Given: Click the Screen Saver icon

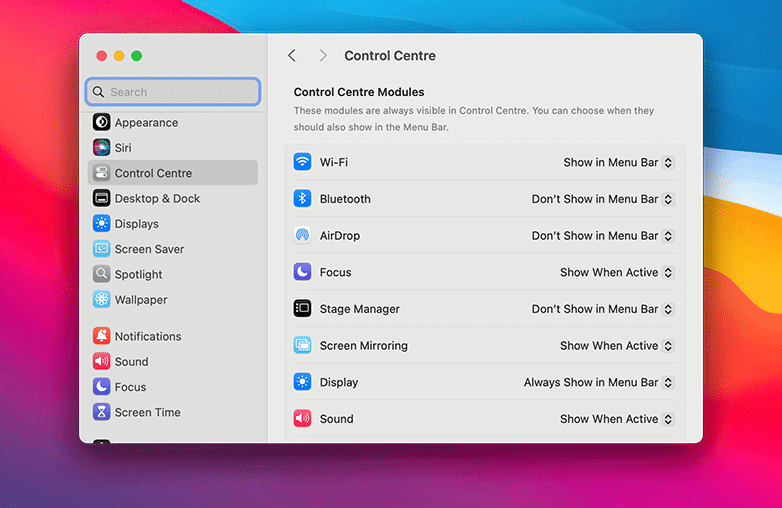Looking at the screenshot, I should click(102, 249).
